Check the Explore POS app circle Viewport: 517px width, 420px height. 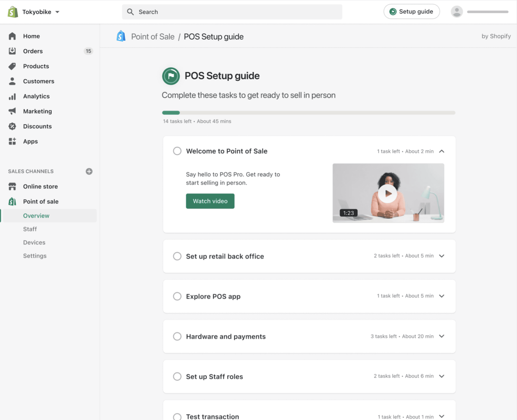[177, 296]
